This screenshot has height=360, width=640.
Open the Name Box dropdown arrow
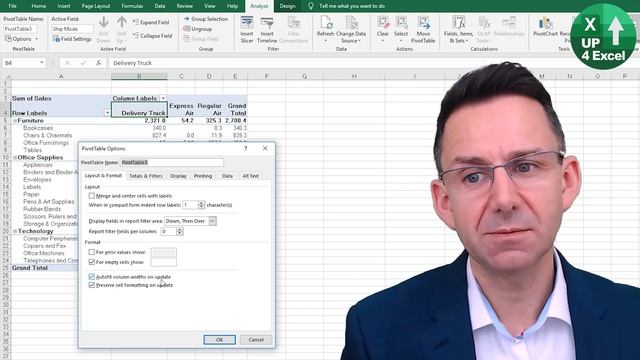pos(42,63)
